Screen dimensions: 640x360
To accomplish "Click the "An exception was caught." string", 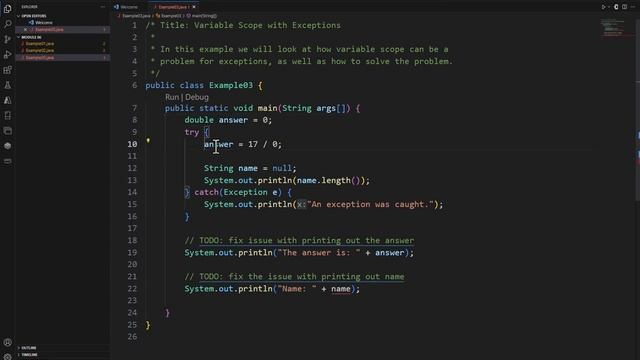I will click(371, 204).
